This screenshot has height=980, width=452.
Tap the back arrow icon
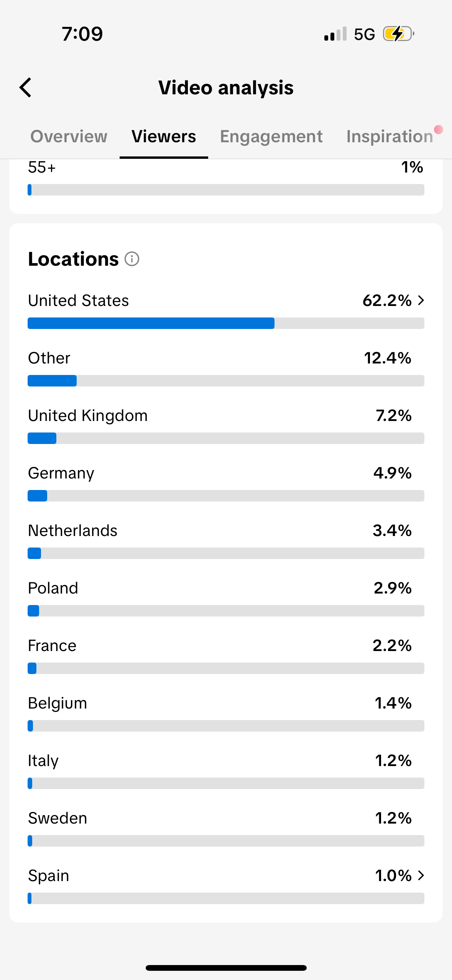26,88
